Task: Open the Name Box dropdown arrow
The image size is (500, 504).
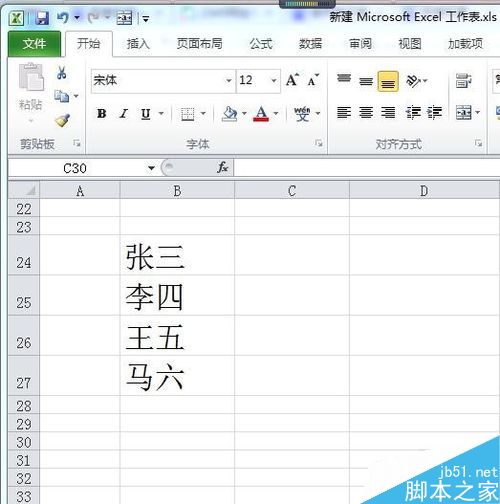Action: (x=151, y=168)
